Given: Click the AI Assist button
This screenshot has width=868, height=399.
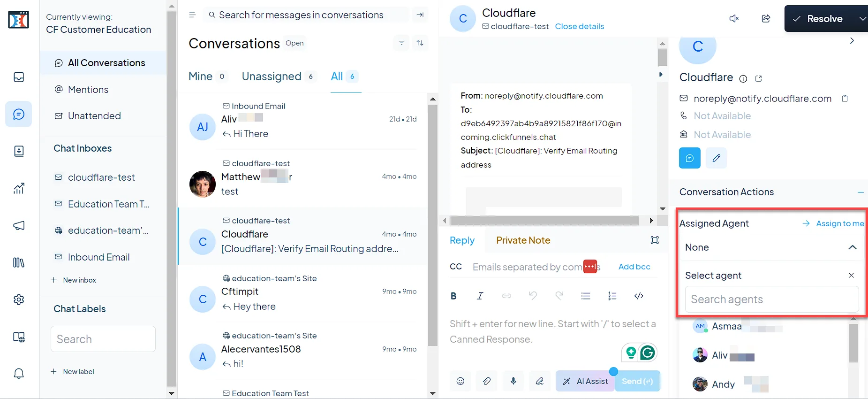Looking at the screenshot, I should [585, 381].
